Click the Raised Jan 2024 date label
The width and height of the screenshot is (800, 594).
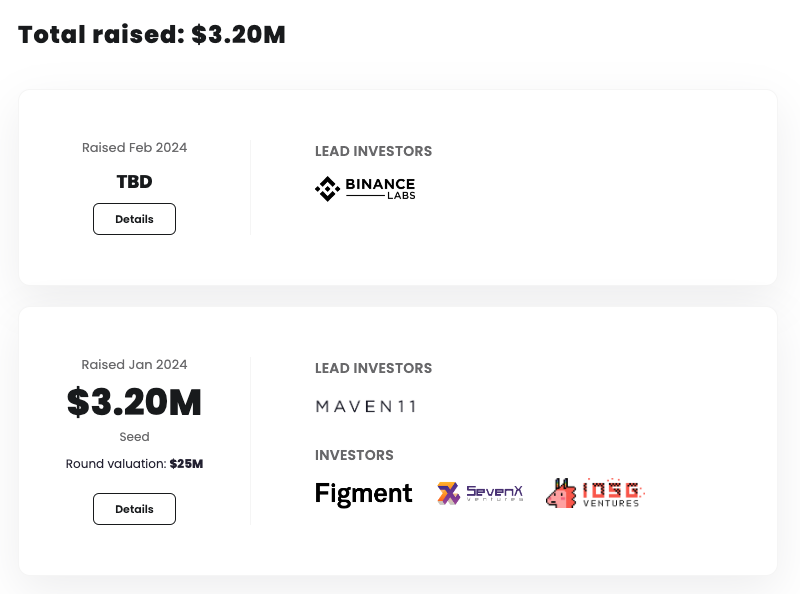click(x=134, y=364)
